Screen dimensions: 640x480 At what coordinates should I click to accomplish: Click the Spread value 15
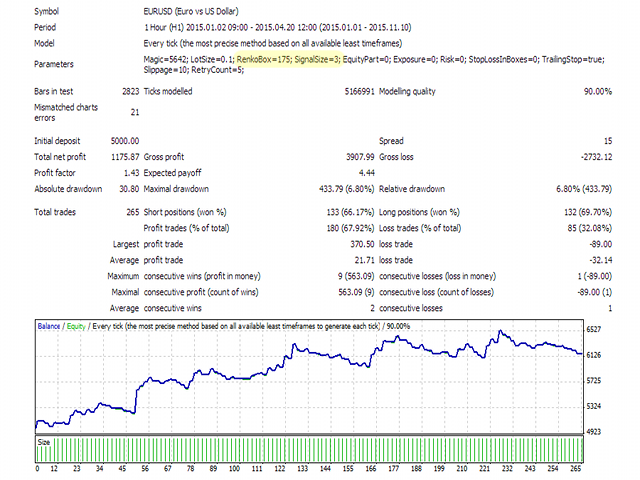click(606, 141)
